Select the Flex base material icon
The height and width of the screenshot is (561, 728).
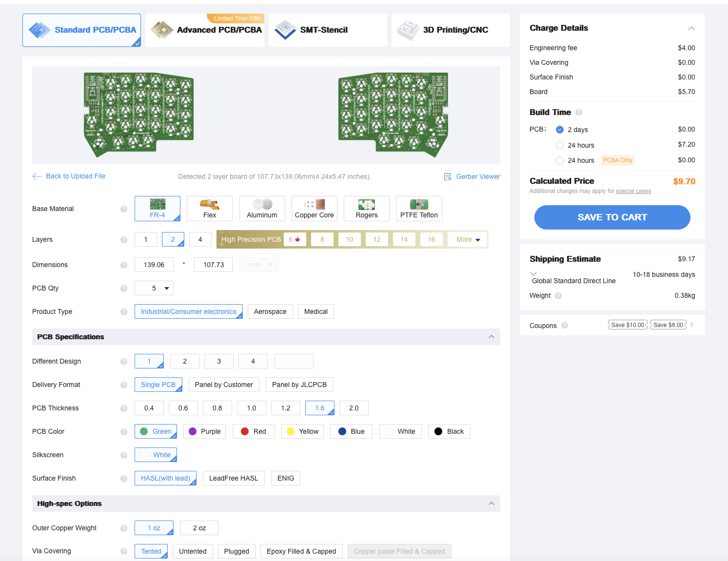209,204
